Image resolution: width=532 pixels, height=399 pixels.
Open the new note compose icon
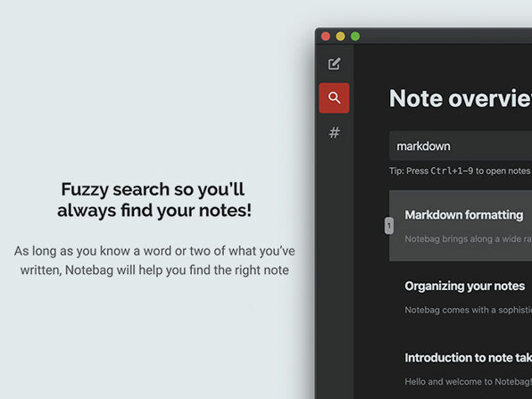pyautogui.click(x=334, y=63)
